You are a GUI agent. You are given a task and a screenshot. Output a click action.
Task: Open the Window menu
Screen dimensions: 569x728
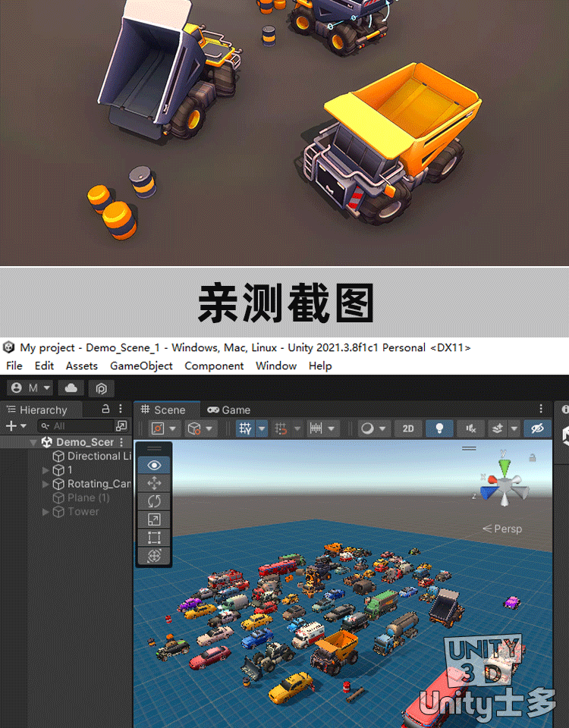coord(276,366)
